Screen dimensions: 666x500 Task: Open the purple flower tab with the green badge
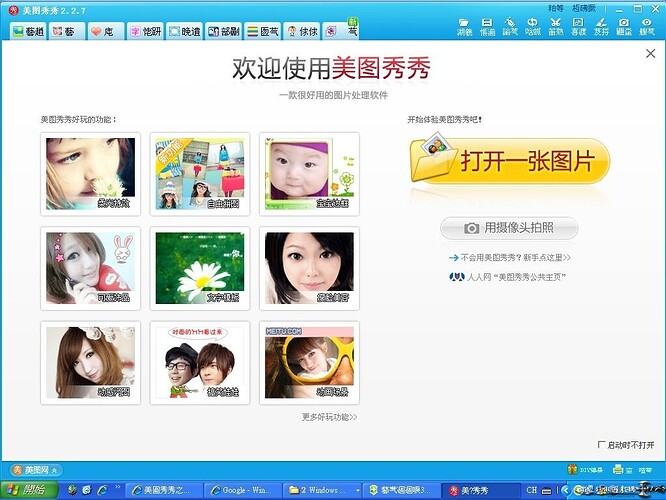pyautogui.click(x=341, y=30)
